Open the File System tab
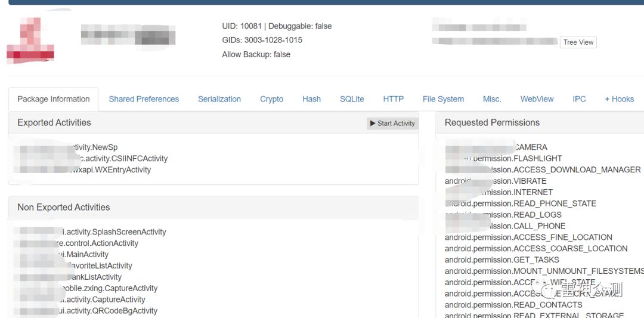The image size is (644, 318). [443, 99]
